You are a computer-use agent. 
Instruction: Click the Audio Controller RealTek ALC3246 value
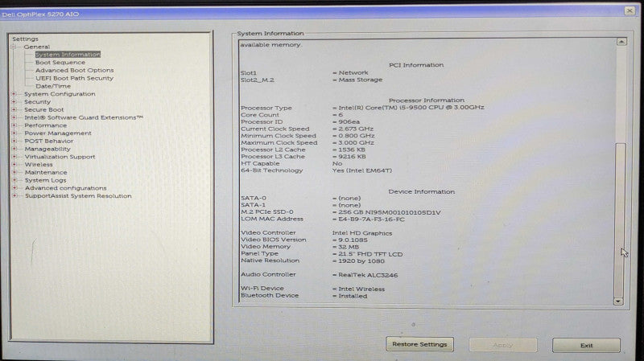368,275
